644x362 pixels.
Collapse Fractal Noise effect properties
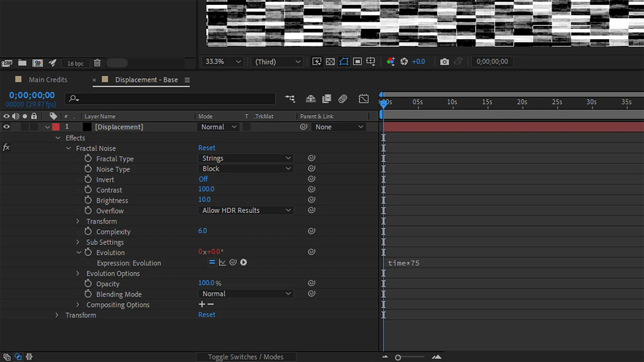[68, 148]
